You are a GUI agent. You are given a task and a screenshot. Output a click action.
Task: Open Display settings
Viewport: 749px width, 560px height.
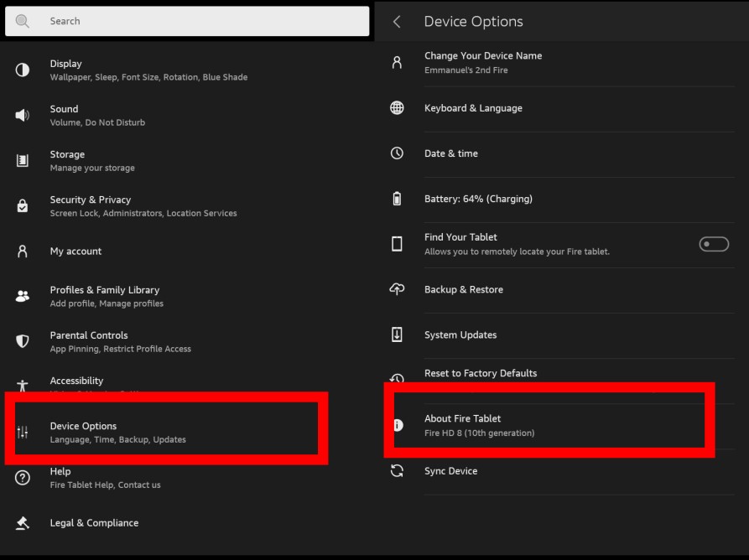[187, 70]
